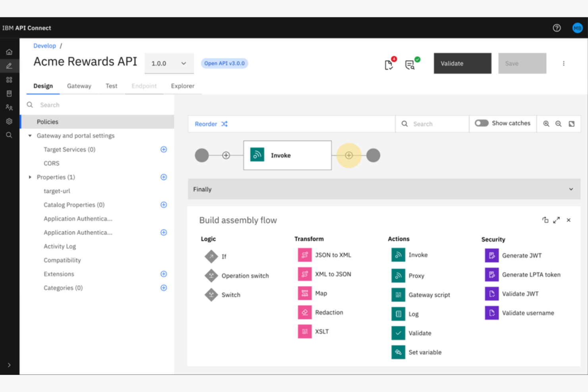
Task: Open the CORS settings item
Action: (x=51, y=163)
